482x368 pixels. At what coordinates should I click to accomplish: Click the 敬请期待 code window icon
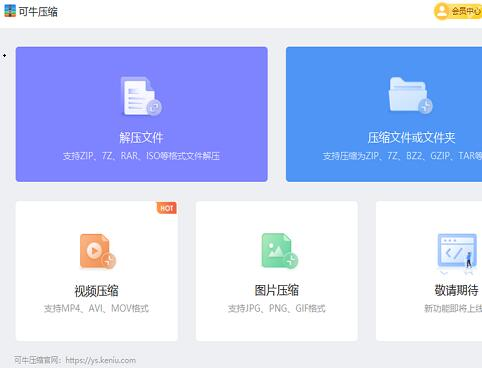(457, 252)
